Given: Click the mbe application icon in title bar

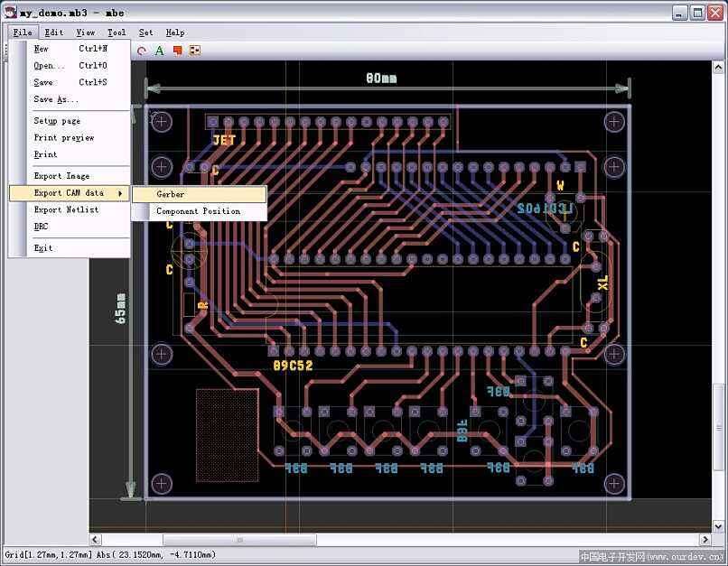Looking at the screenshot, I should 8,12.
